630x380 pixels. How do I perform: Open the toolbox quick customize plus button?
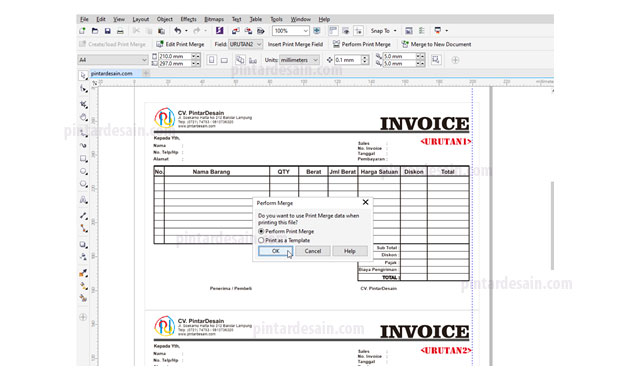[83, 317]
